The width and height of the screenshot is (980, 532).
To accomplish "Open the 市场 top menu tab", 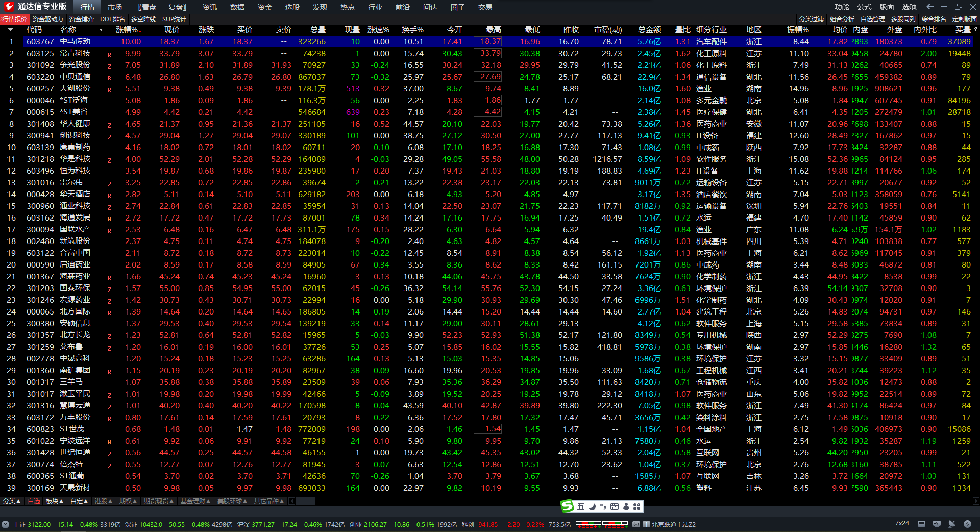I will tap(115, 7).
